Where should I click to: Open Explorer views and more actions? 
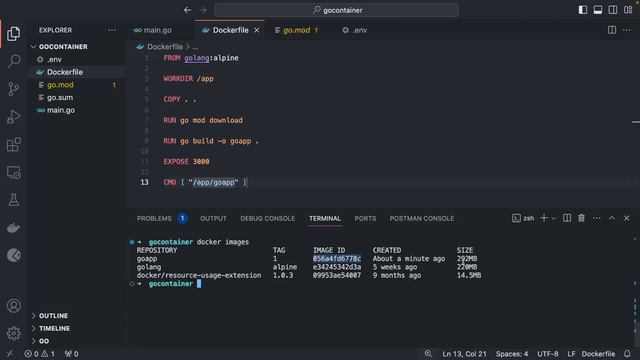click(112, 30)
